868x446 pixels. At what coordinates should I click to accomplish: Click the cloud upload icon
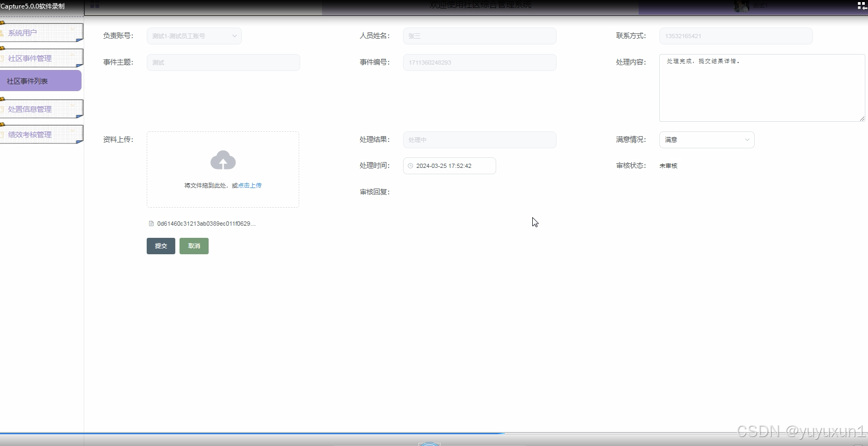[x=223, y=160]
